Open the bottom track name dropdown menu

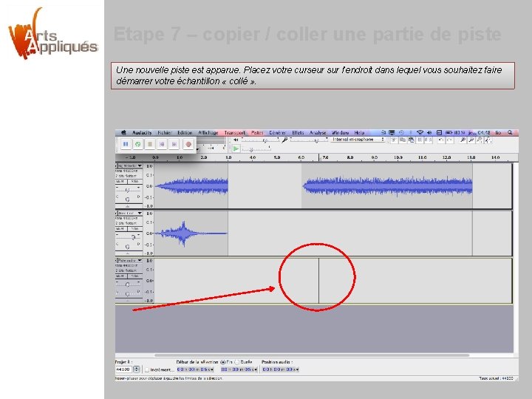pyautogui.click(x=140, y=260)
